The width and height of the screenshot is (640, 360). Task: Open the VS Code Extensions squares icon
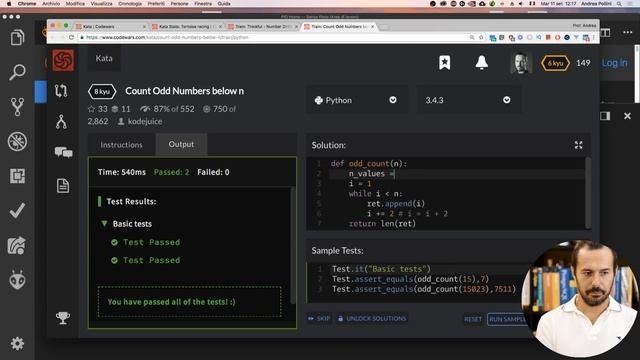[17, 176]
